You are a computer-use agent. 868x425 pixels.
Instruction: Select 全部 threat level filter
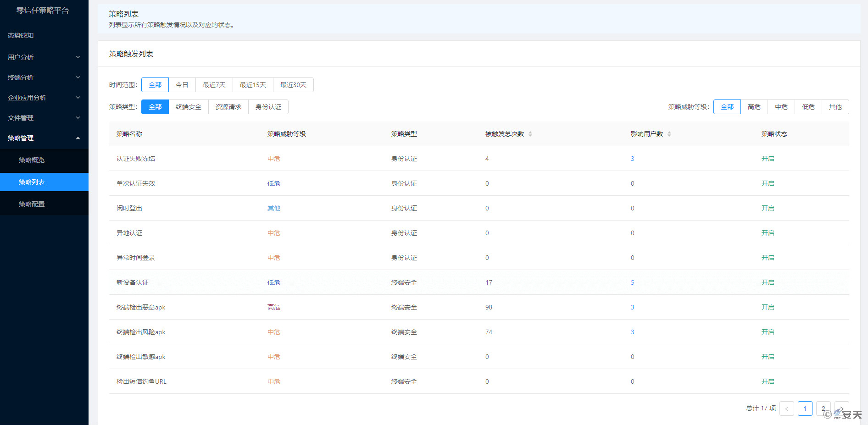(x=727, y=107)
